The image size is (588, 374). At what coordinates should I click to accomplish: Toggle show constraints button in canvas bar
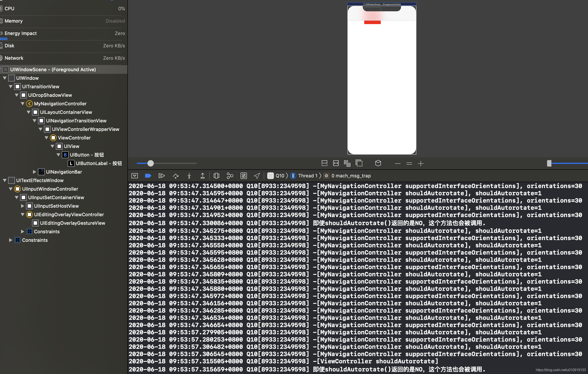[336, 163]
